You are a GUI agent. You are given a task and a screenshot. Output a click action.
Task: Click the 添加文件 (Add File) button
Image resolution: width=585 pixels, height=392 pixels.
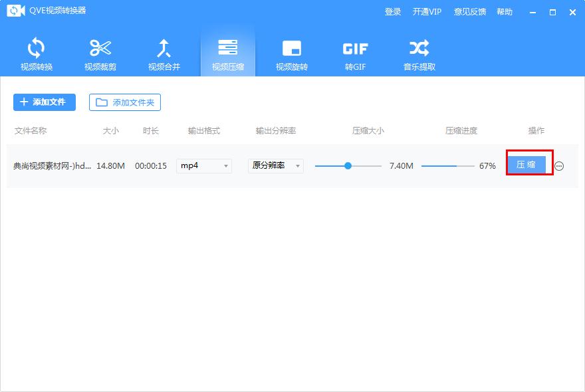(44, 102)
